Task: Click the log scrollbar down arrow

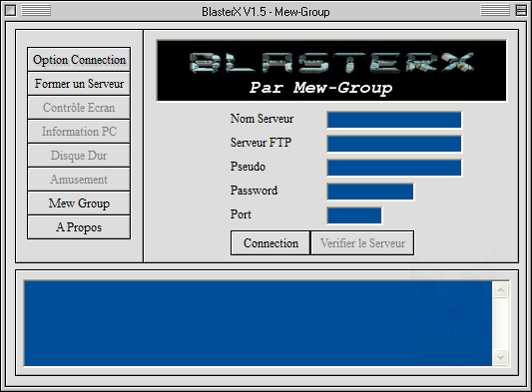Action: pyautogui.click(x=501, y=357)
